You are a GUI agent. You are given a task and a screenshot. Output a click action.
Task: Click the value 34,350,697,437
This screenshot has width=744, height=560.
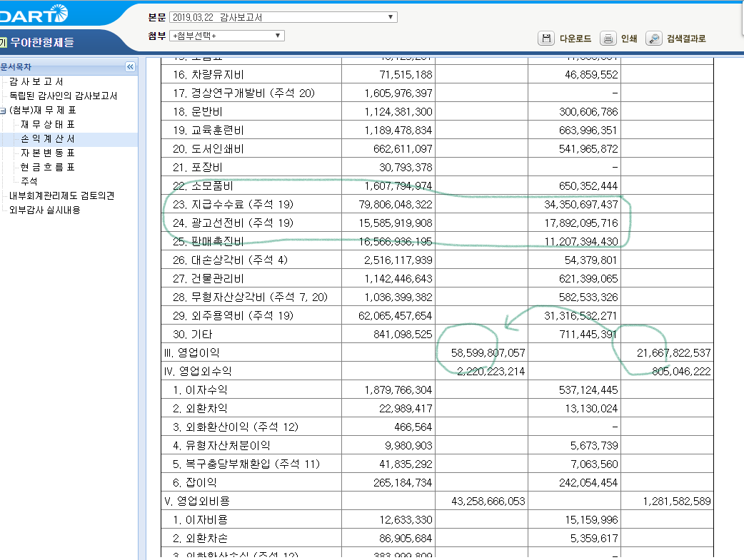coord(581,204)
